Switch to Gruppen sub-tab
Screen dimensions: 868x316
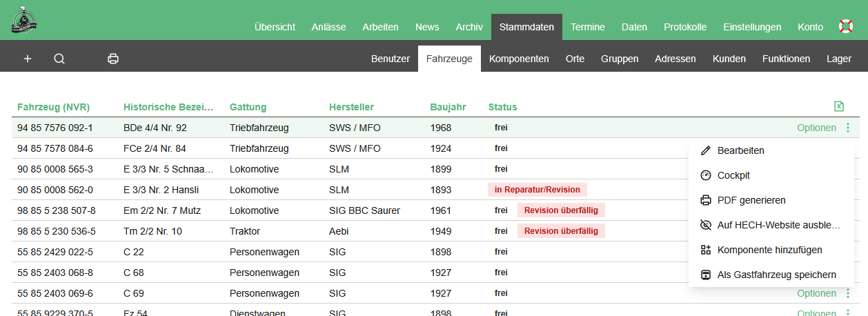point(620,59)
